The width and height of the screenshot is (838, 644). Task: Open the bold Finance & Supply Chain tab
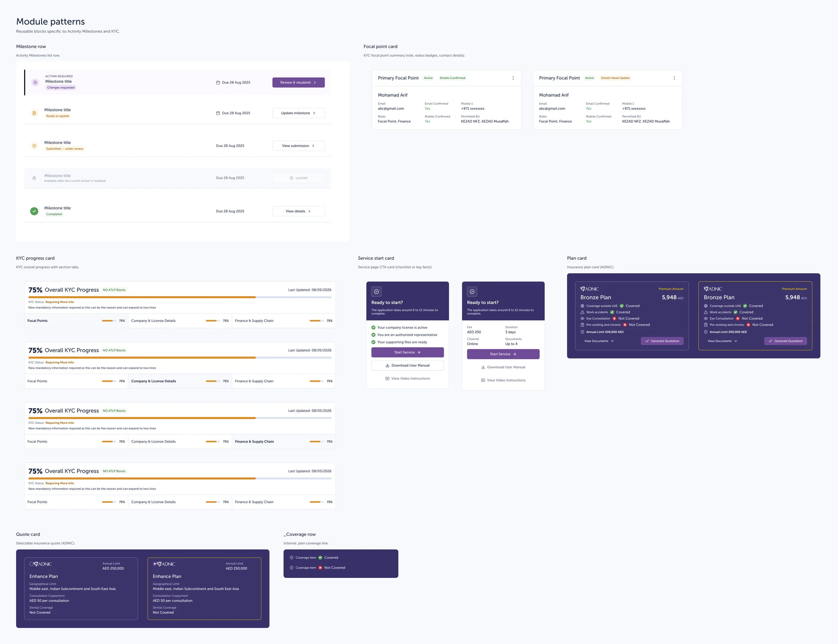coord(284,442)
